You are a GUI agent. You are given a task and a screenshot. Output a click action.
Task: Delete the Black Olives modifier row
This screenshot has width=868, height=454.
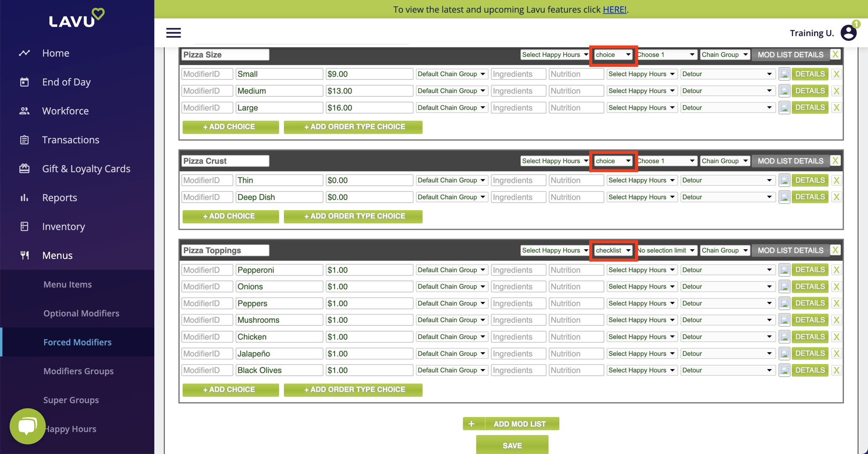click(x=836, y=370)
